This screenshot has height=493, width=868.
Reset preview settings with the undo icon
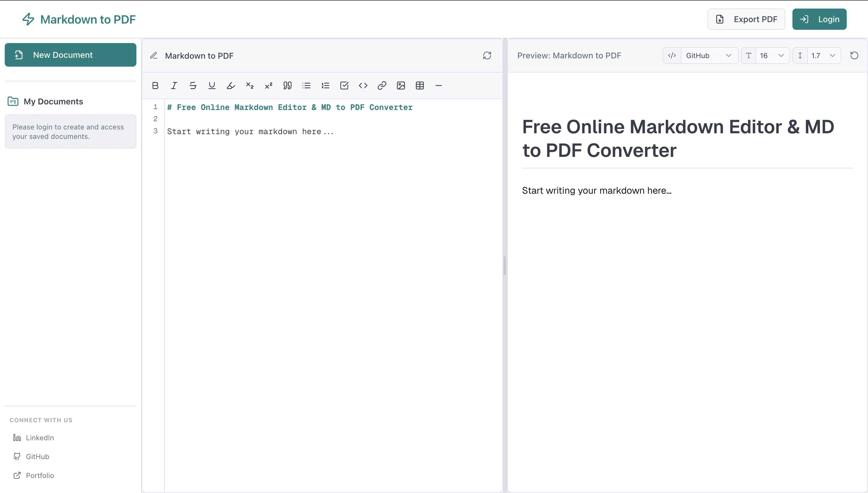tap(854, 55)
